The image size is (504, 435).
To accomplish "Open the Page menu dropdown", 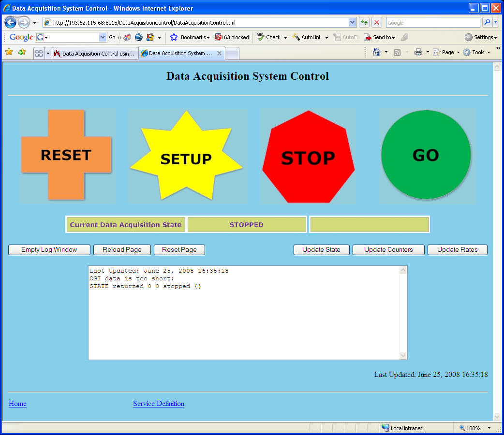I will pyautogui.click(x=447, y=52).
